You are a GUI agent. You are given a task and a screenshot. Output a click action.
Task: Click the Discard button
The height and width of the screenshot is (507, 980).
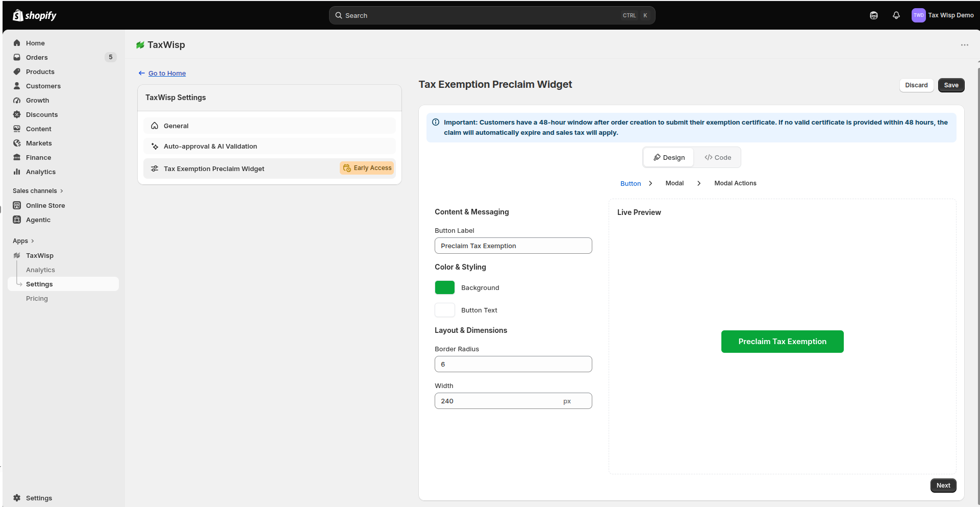tap(916, 85)
